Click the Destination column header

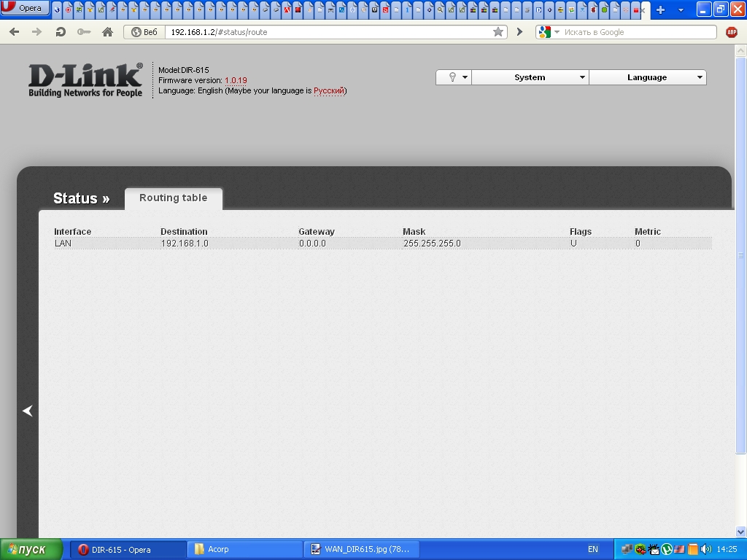click(184, 231)
